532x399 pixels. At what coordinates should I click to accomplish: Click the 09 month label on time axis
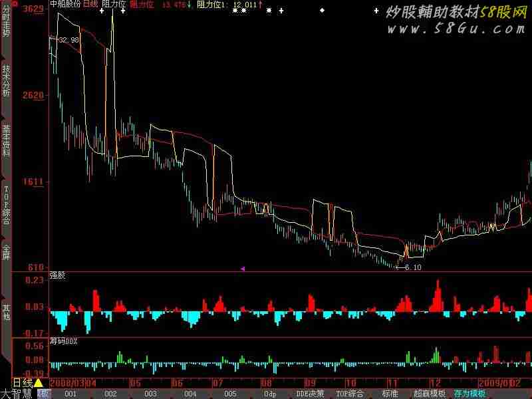click(x=310, y=384)
